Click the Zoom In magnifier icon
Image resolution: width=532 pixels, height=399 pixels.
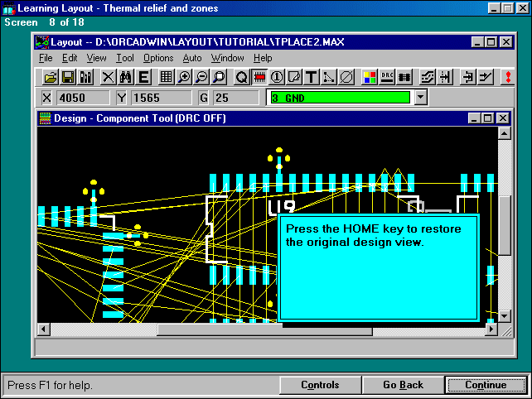(x=183, y=77)
